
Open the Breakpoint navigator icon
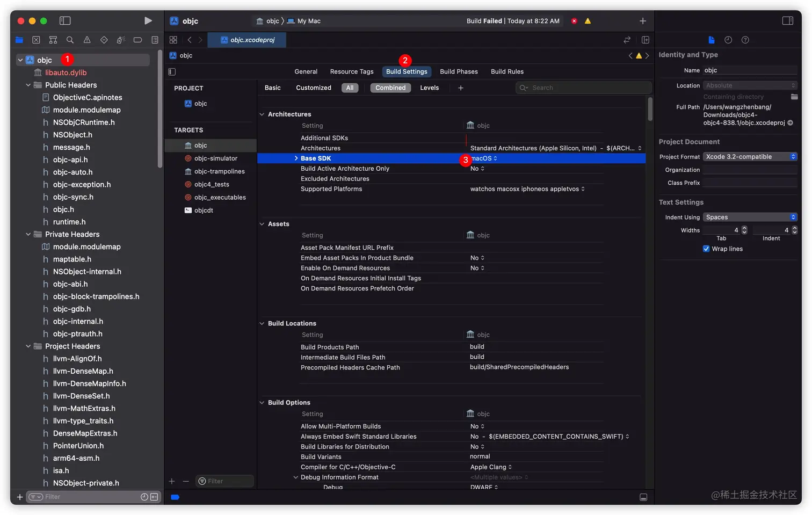click(x=137, y=40)
